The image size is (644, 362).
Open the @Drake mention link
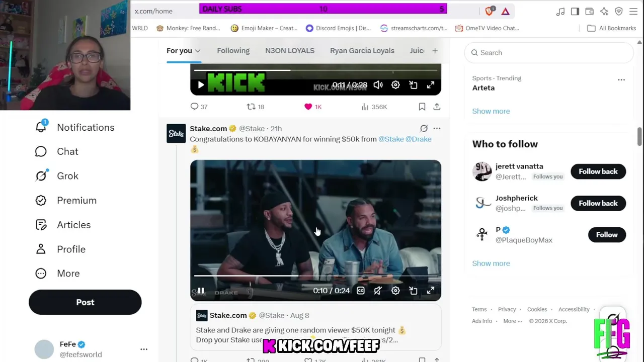pyautogui.click(x=419, y=139)
